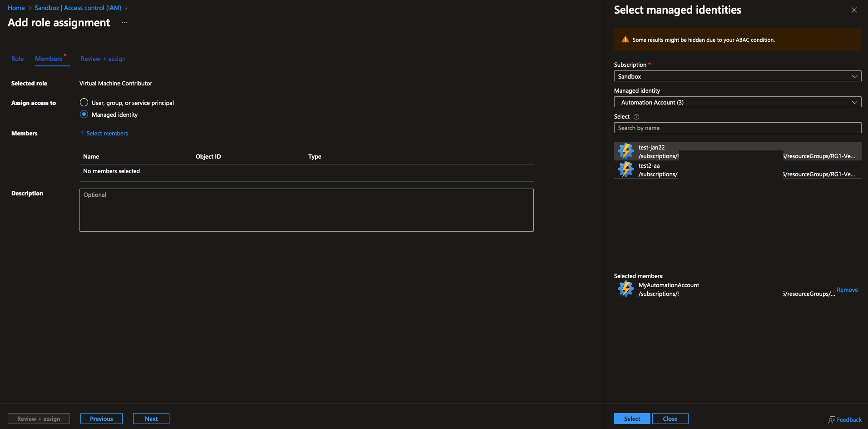Click the No members selected text

coord(111,171)
